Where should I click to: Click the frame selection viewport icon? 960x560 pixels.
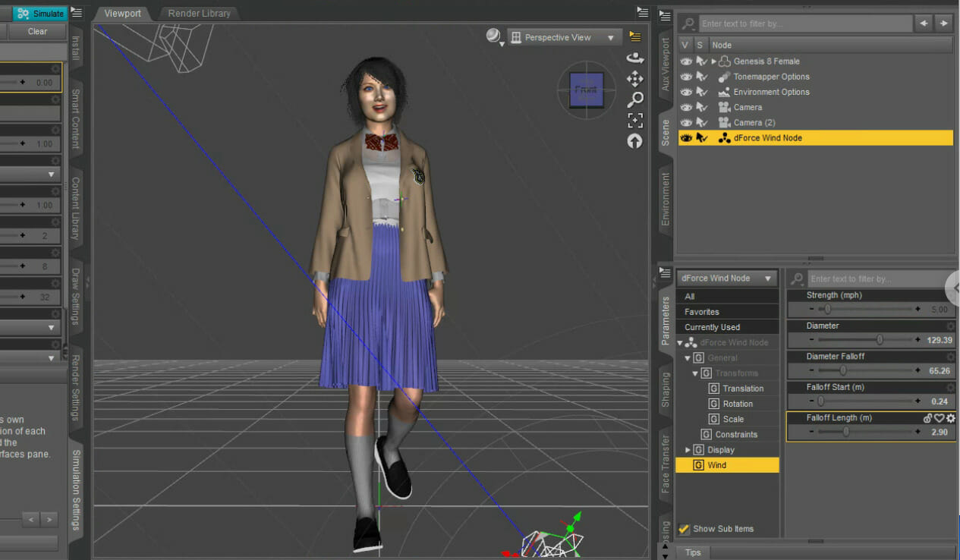coord(635,120)
